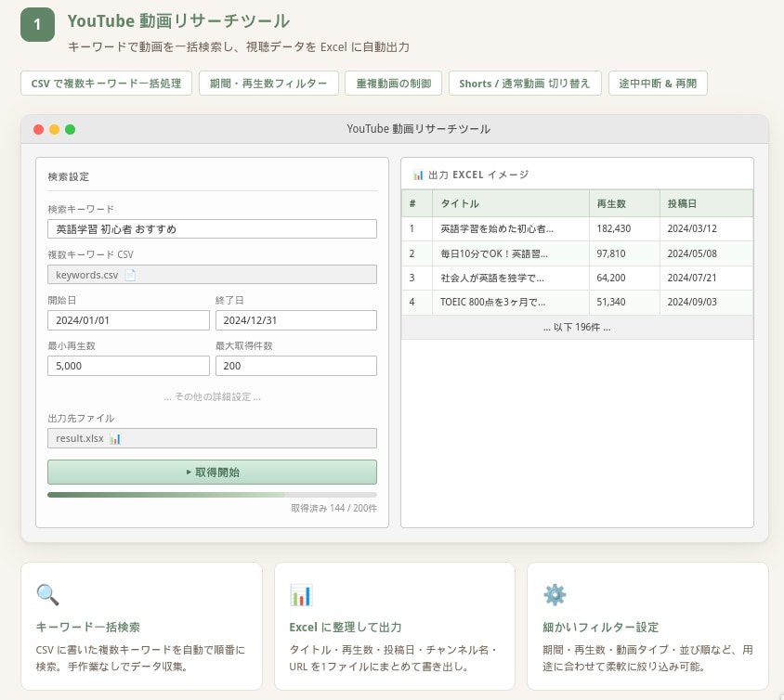This screenshot has height=700, width=784.
Task: Select the row titled TOEIC 800点を3ヶ月で...
Action: 577,303
